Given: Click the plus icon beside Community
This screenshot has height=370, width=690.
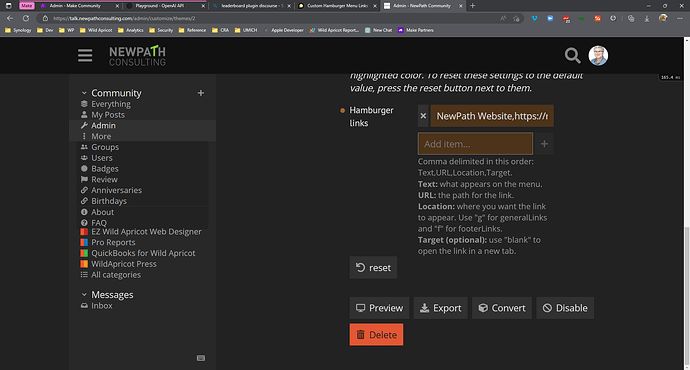Looking at the screenshot, I should click(201, 93).
